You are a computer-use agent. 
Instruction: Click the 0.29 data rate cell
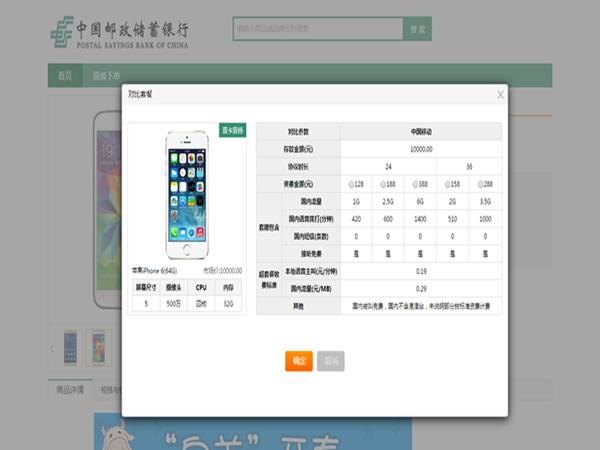tap(421, 289)
